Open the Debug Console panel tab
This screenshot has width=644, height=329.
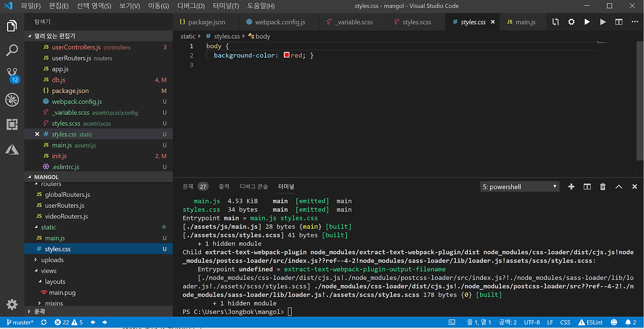(254, 186)
